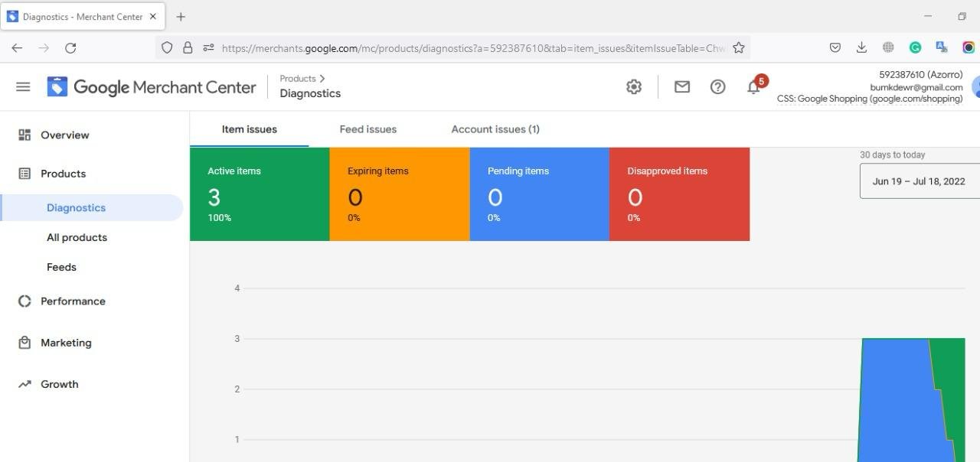
Task: Bookmark page with the star icon
Action: 739,47
